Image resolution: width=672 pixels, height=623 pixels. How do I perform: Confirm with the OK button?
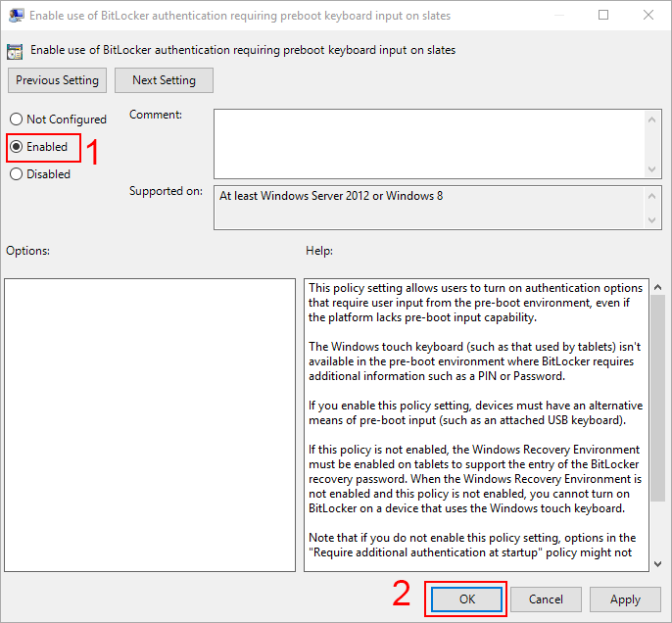[466, 599]
